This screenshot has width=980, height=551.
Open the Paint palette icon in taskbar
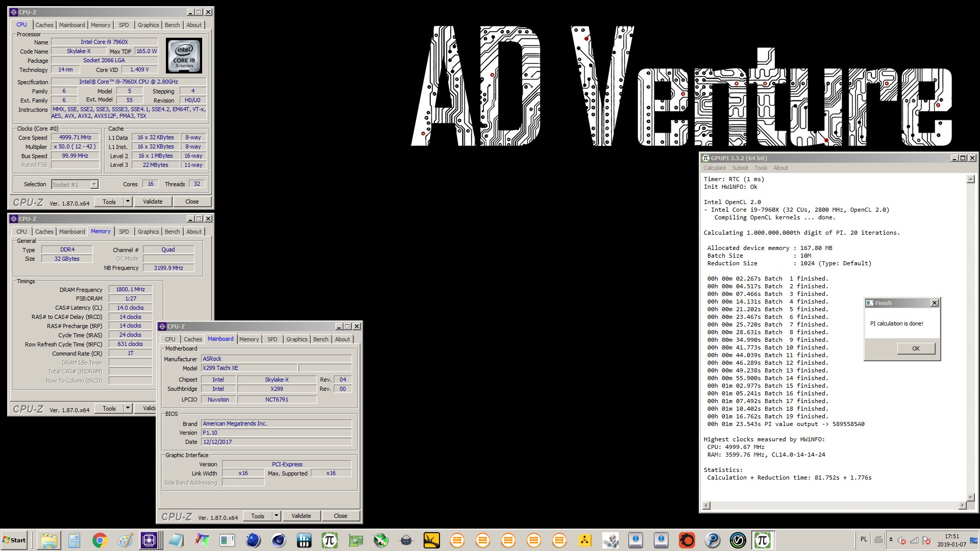(125, 540)
